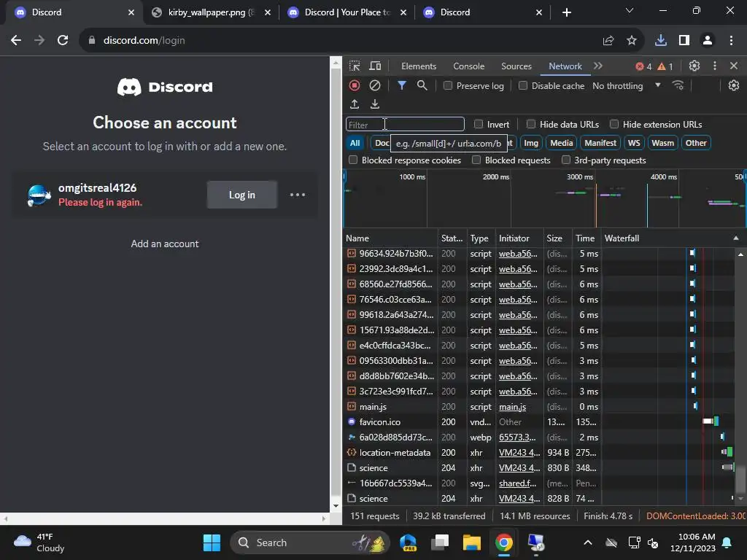
Task: Click the address bar URL
Action: tap(144, 41)
